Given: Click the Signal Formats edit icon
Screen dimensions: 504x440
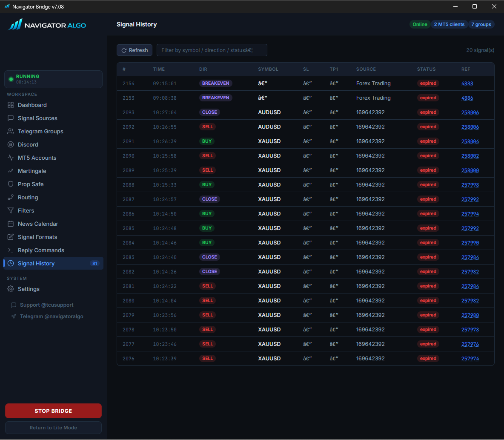Looking at the screenshot, I should pyautogui.click(x=11, y=237).
